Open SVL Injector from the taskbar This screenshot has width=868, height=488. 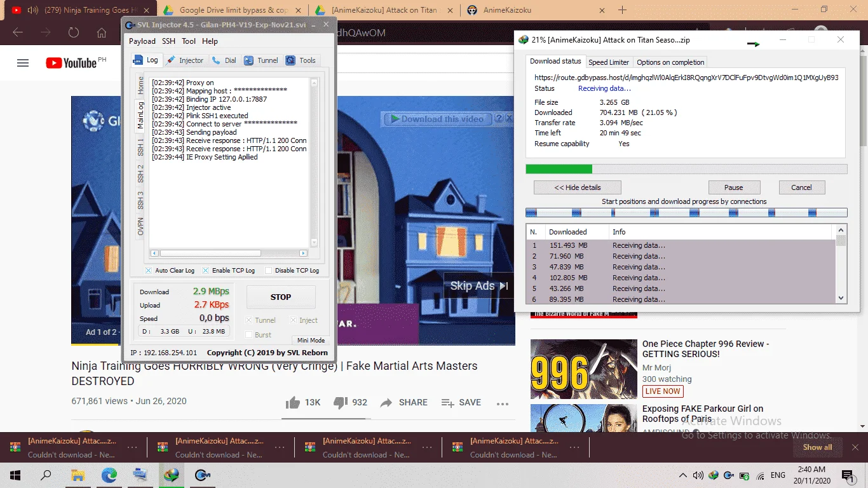pos(203,475)
